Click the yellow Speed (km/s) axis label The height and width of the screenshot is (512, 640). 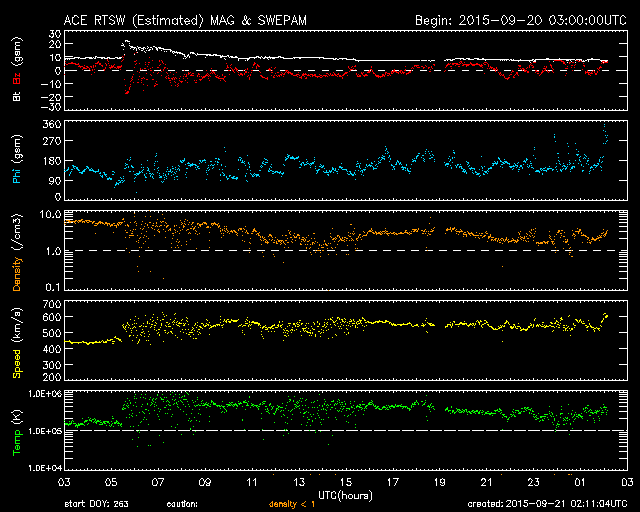click(x=17, y=340)
